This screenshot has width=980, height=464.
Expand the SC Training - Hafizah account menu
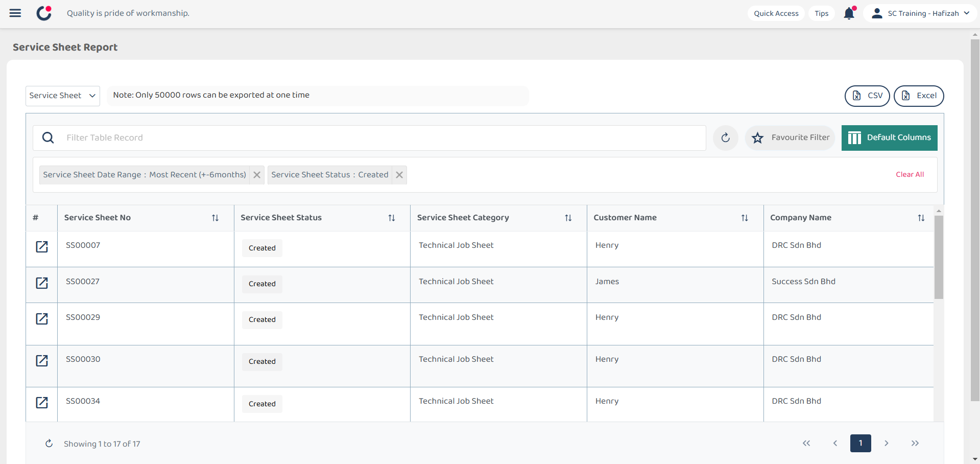tap(920, 13)
